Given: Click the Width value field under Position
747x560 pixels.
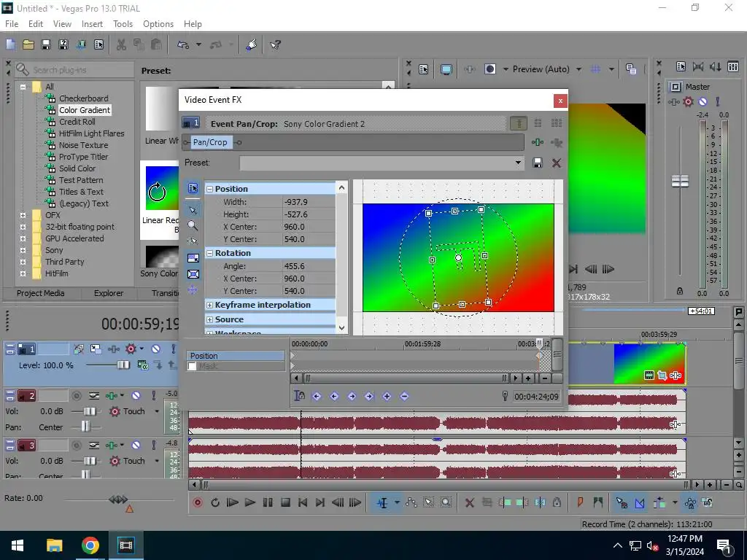Looking at the screenshot, I should pos(309,202).
